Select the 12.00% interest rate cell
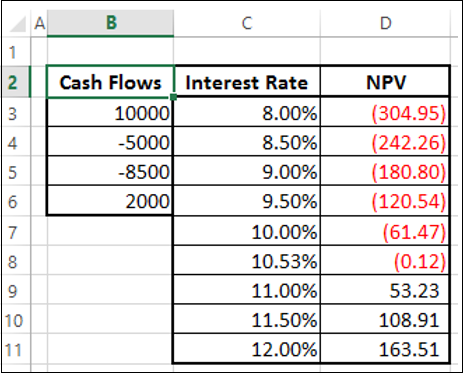463x373 pixels. [x=247, y=348]
